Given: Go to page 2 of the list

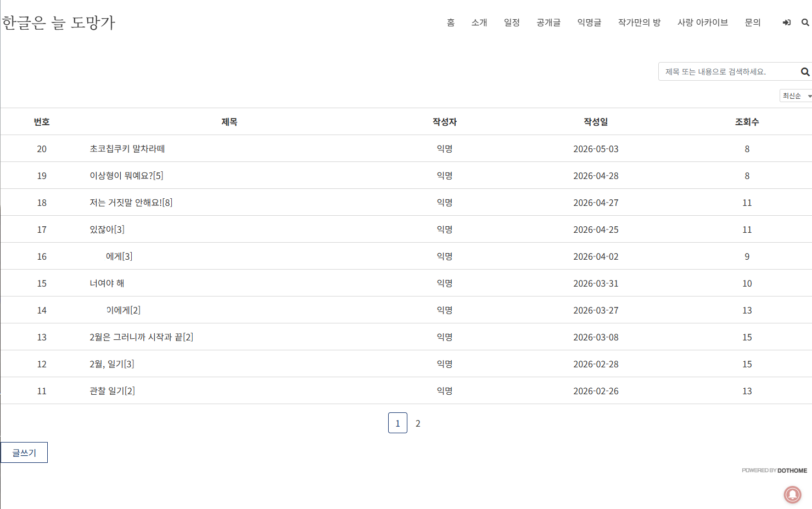Looking at the screenshot, I should click(x=418, y=423).
